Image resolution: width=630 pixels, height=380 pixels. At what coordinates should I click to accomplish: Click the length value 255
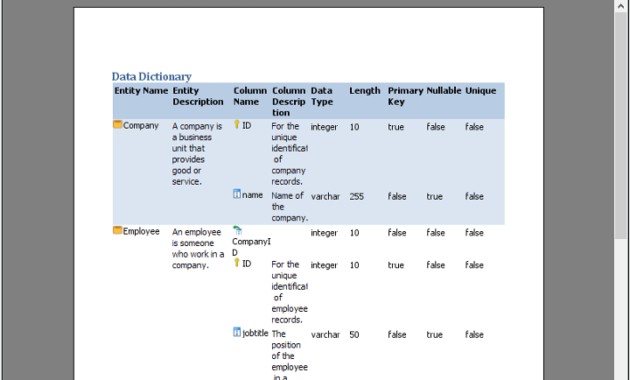[356, 196]
